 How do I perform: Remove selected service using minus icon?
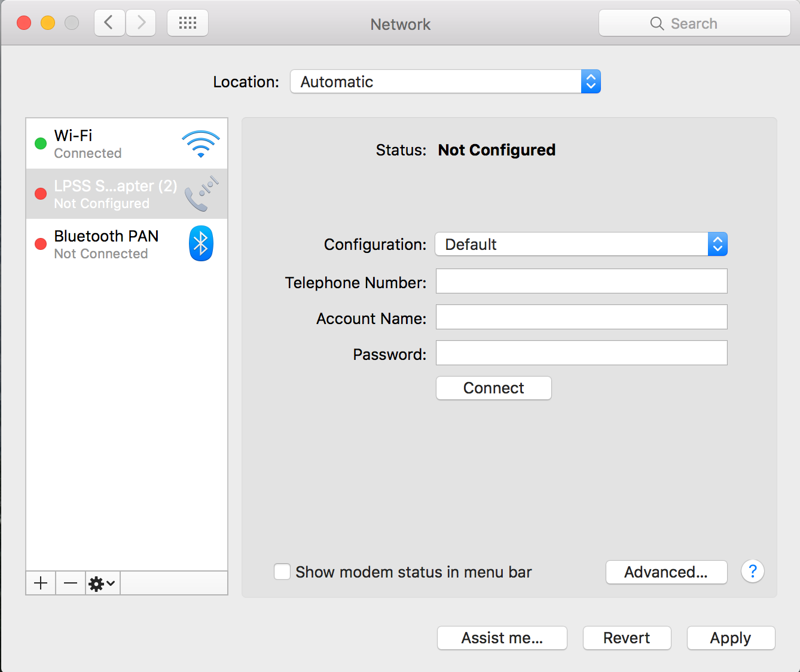(70, 582)
